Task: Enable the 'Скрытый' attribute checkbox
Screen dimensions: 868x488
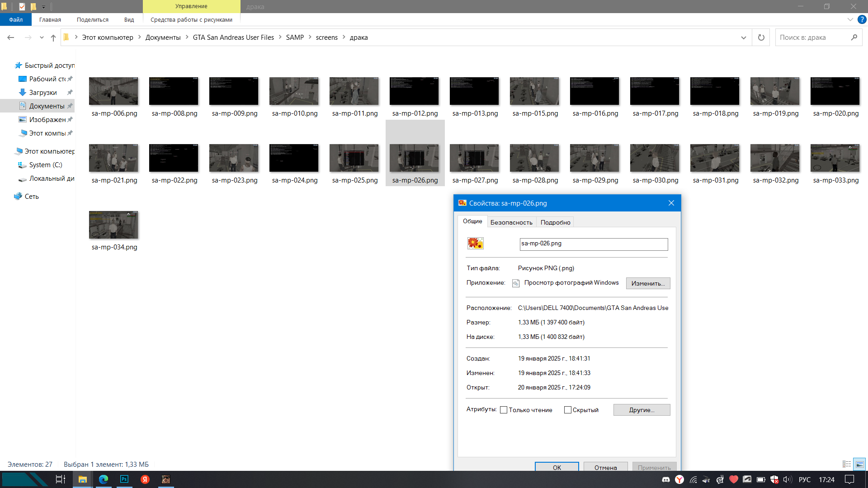Action: 568,410
